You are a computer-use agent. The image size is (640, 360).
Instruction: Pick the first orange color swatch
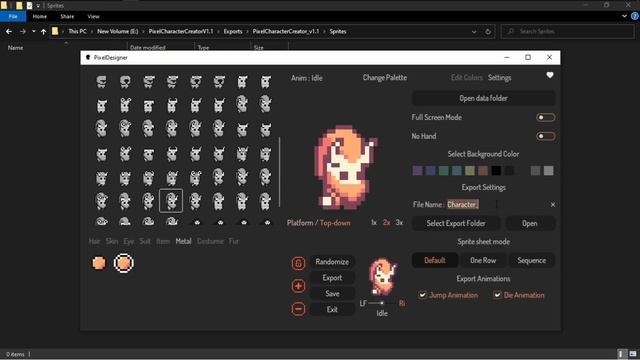click(x=99, y=263)
